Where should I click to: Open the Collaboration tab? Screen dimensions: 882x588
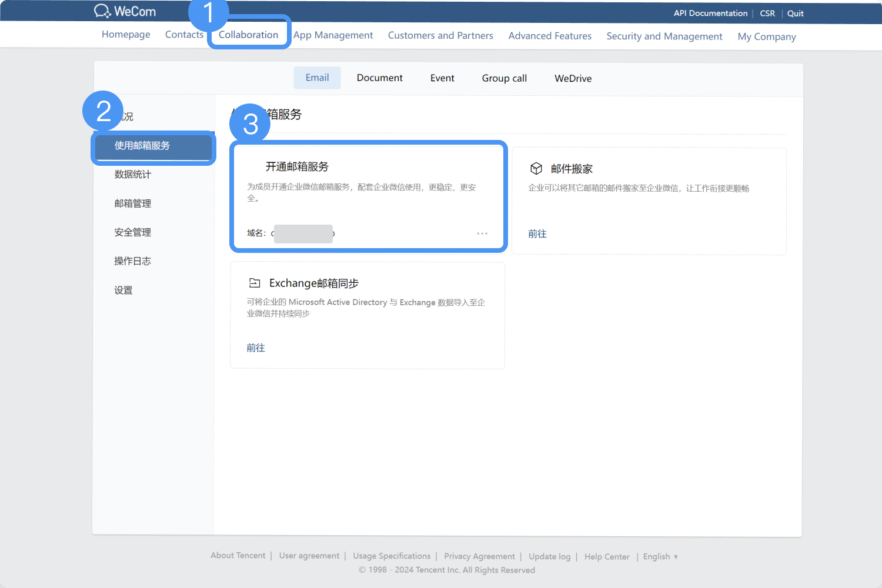[x=249, y=35]
